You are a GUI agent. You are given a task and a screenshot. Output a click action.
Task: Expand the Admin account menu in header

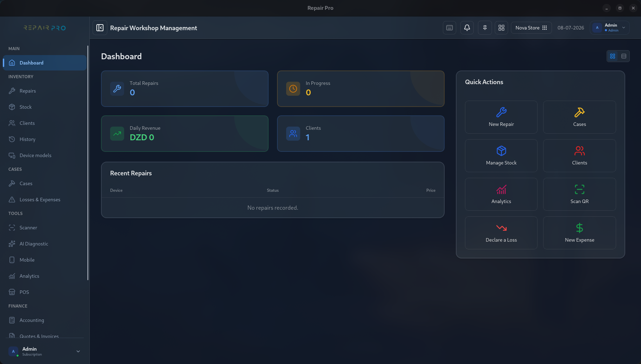pyautogui.click(x=610, y=28)
